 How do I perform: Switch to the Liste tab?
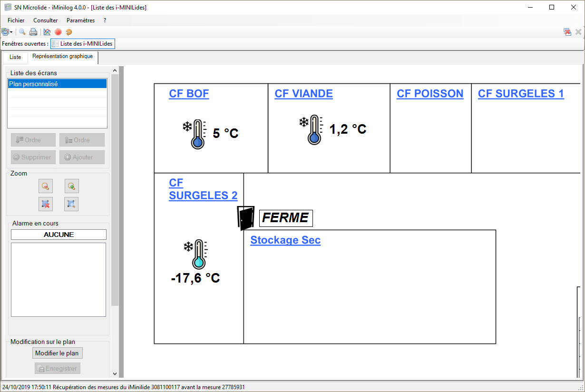pyautogui.click(x=15, y=57)
